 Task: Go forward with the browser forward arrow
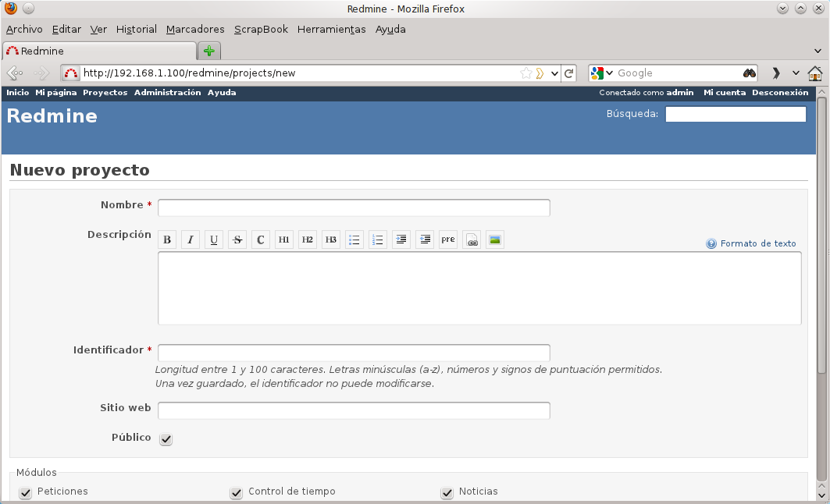41,73
